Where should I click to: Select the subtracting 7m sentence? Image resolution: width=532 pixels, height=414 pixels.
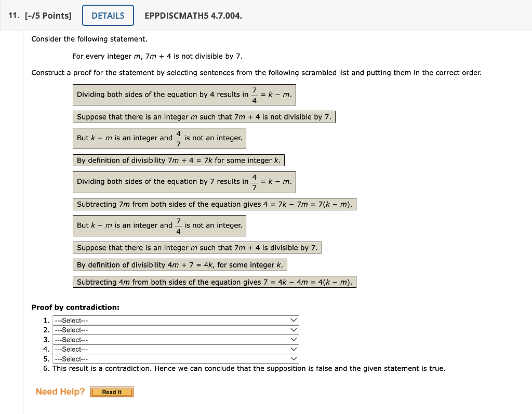tap(214, 204)
